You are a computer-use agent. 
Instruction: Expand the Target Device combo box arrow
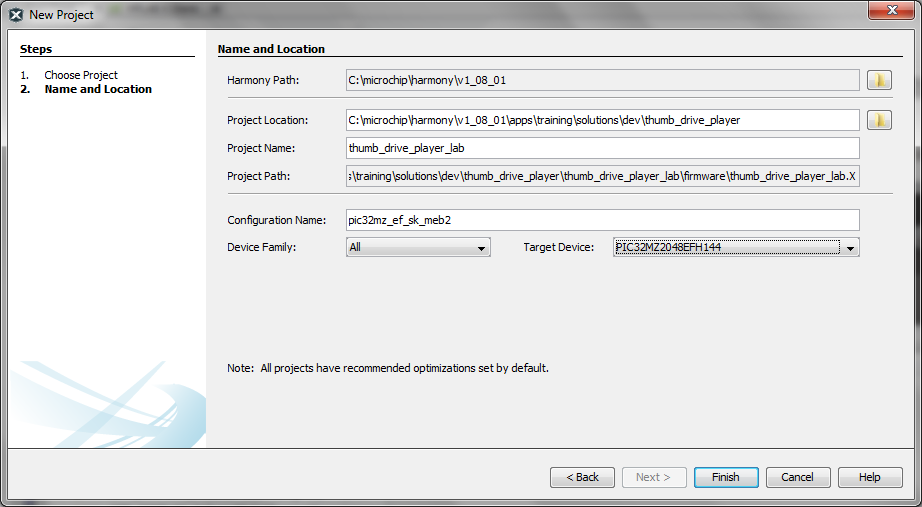(850, 248)
